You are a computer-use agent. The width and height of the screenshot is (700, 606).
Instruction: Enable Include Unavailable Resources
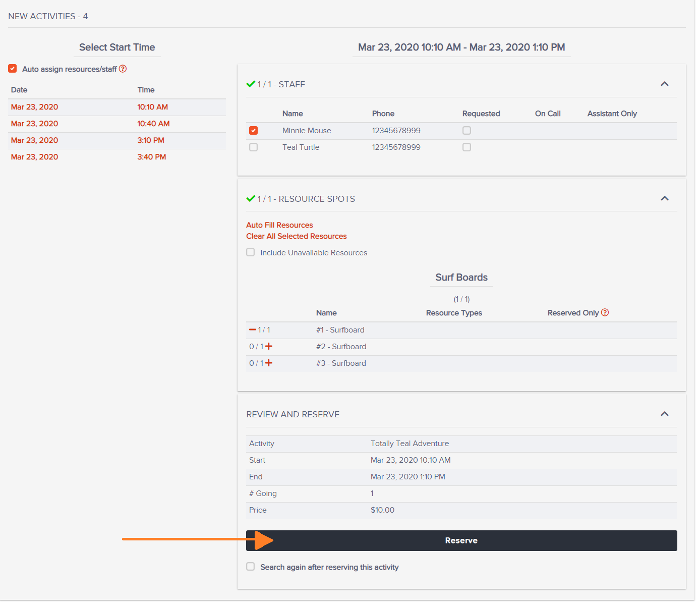[x=250, y=252]
